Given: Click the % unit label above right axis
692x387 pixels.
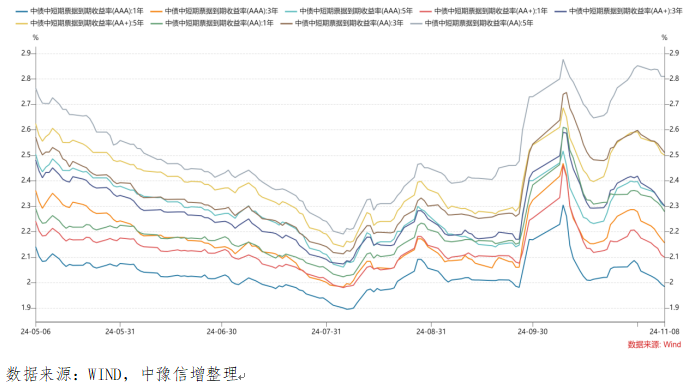Looking at the screenshot, I should point(664,38).
